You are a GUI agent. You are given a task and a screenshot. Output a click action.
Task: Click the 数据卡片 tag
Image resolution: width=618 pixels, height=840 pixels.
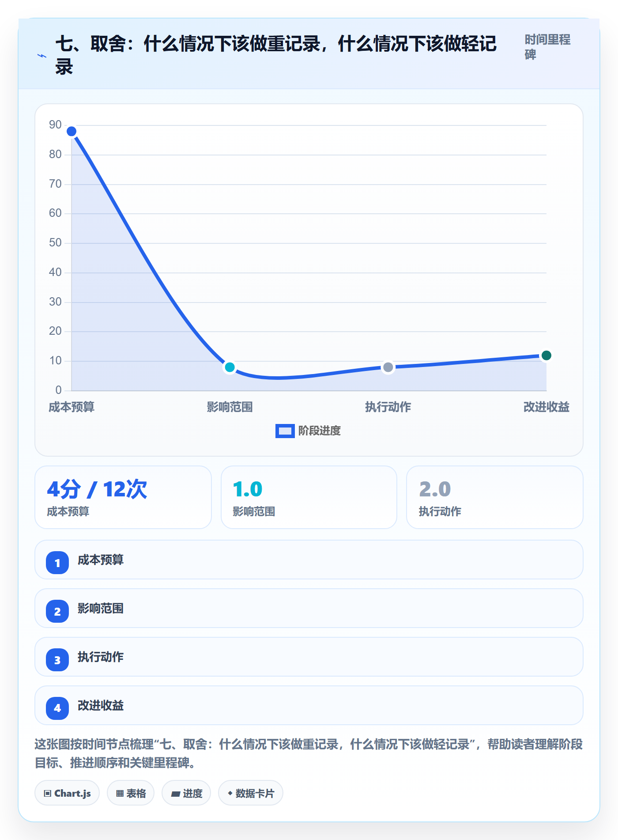click(x=251, y=793)
